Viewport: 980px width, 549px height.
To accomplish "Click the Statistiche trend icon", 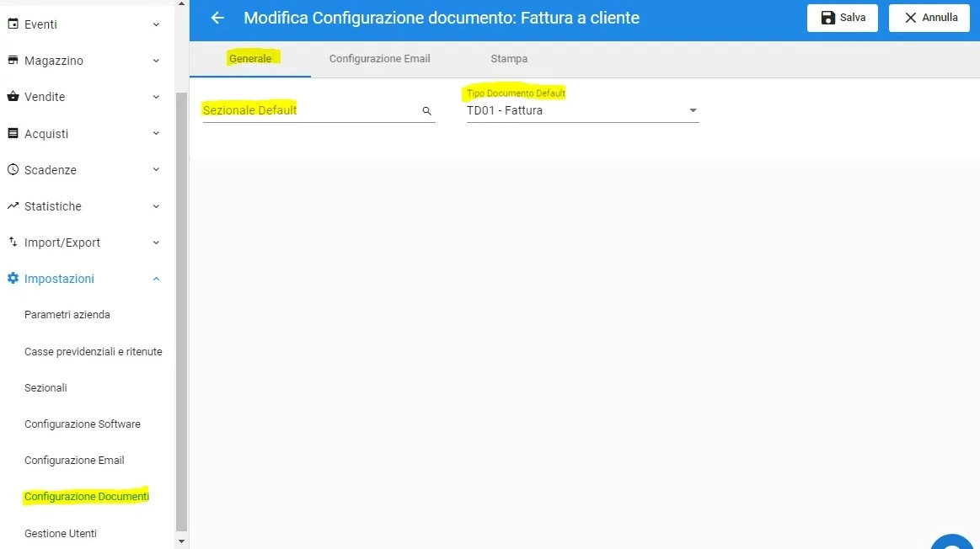I will tap(13, 205).
